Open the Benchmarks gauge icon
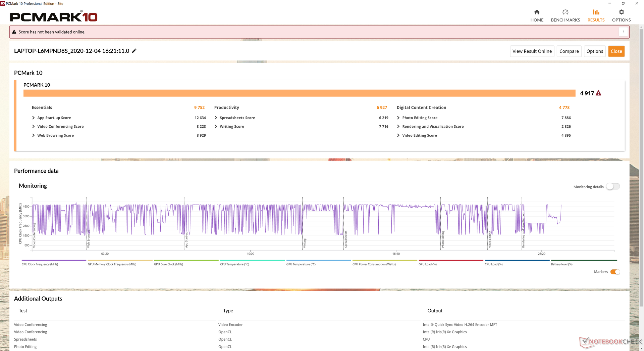 point(565,12)
